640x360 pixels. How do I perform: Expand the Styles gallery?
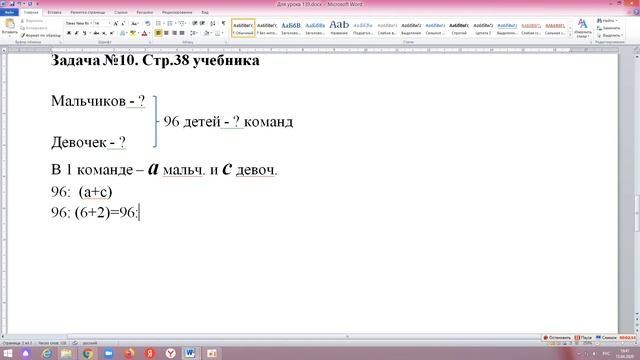coord(570,36)
